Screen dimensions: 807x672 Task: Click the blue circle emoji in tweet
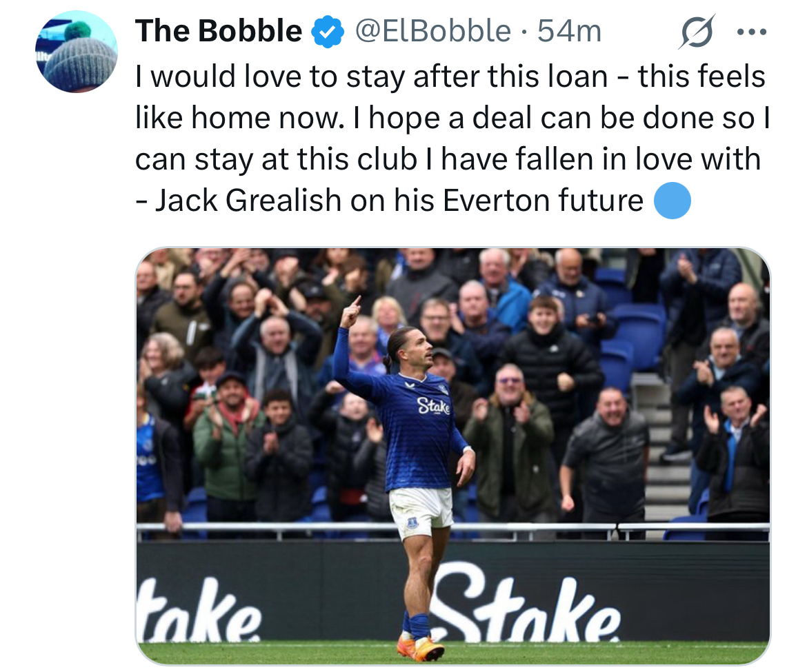point(672,201)
